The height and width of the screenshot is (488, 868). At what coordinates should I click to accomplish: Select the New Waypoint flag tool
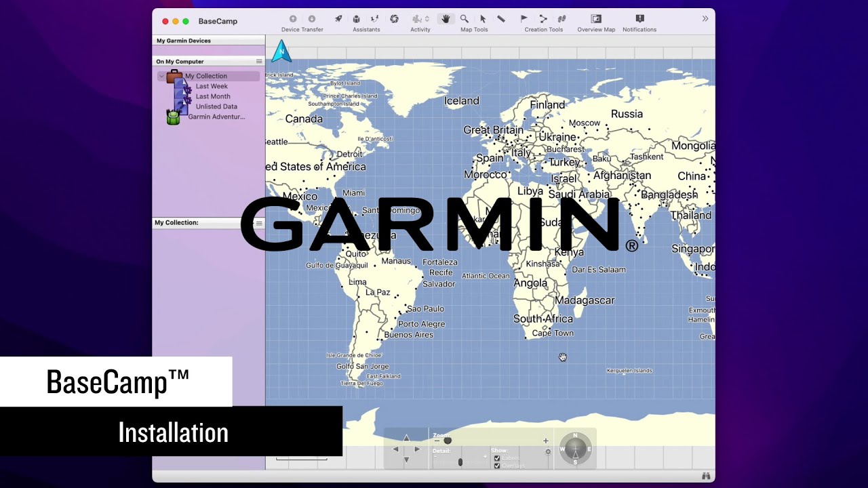[x=524, y=19]
